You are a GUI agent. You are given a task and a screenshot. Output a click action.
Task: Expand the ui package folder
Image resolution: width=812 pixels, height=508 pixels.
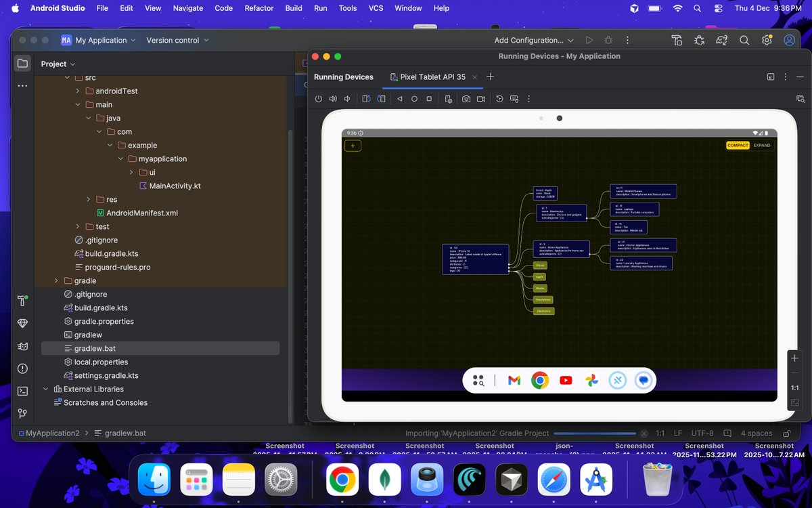(132, 172)
